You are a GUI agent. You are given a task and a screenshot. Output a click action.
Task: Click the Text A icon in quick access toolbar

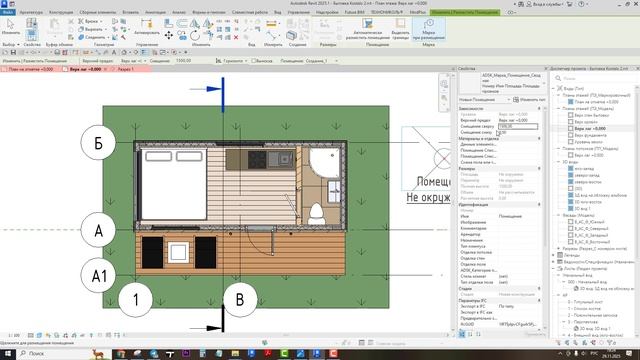coord(114,52)
